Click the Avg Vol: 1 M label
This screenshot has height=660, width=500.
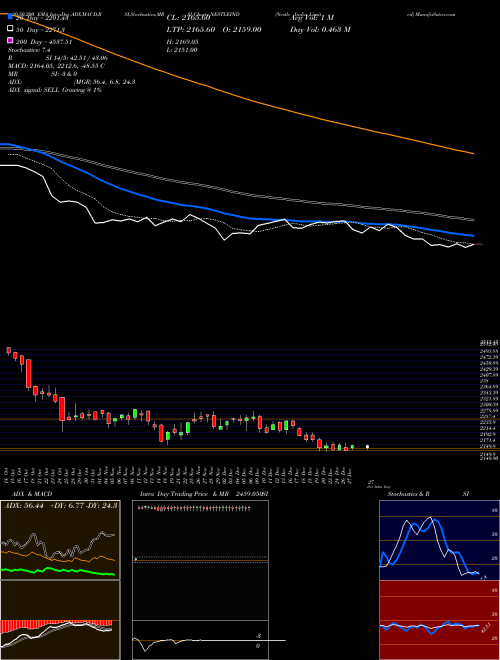click(x=312, y=18)
